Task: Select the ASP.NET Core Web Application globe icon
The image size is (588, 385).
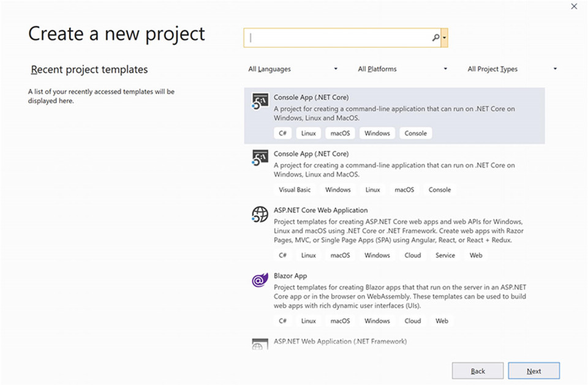Action: [260, 214]
